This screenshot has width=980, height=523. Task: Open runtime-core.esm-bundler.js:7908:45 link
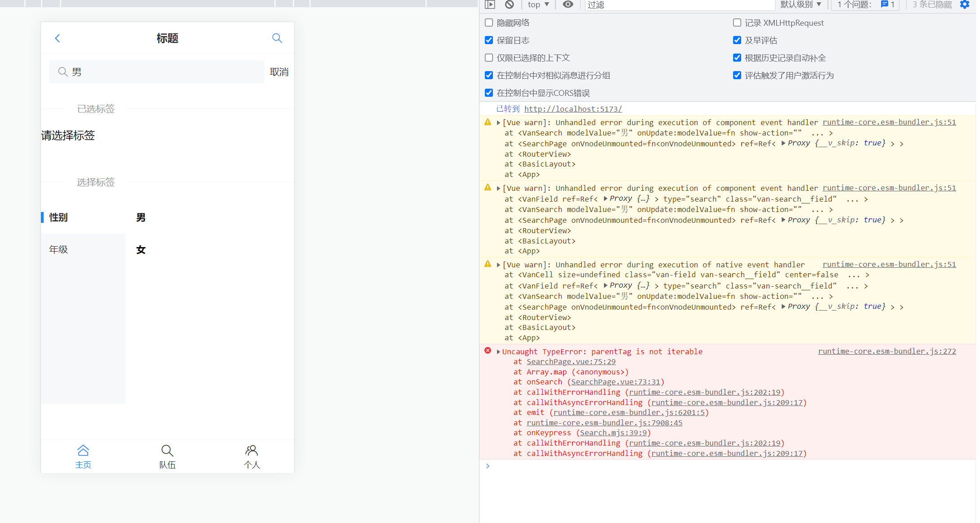point(604,423)
